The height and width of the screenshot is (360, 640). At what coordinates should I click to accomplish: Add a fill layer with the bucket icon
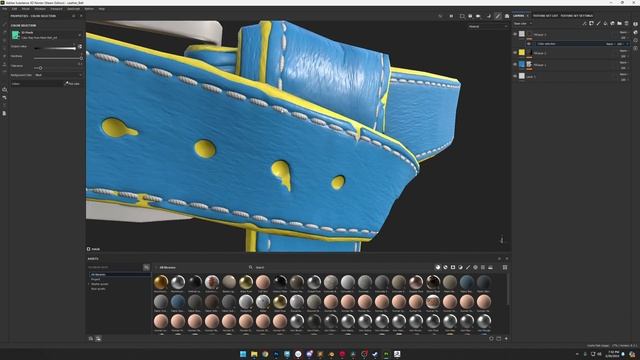[605, 24]
